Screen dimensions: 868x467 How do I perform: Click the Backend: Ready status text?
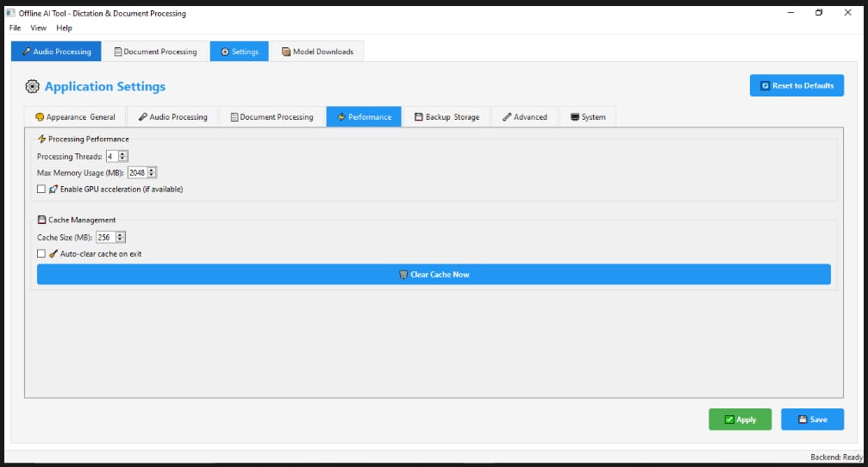tap(836, 457)
